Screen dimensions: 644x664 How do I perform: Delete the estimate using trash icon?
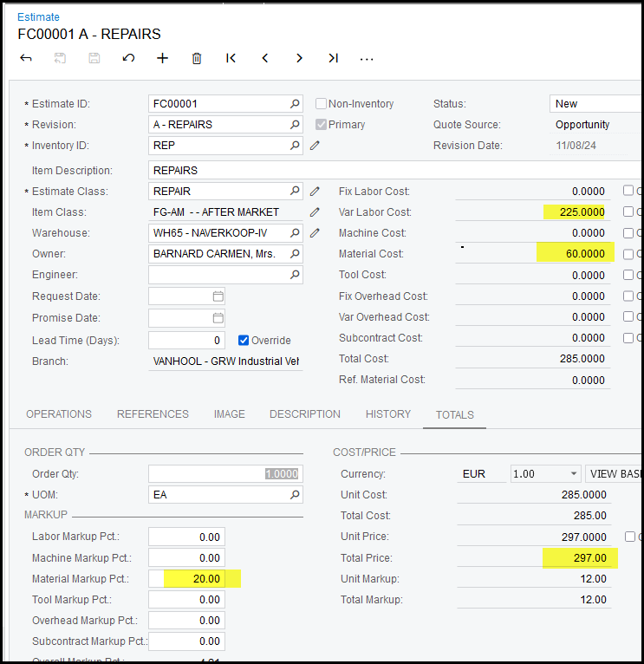coord(197,58)
